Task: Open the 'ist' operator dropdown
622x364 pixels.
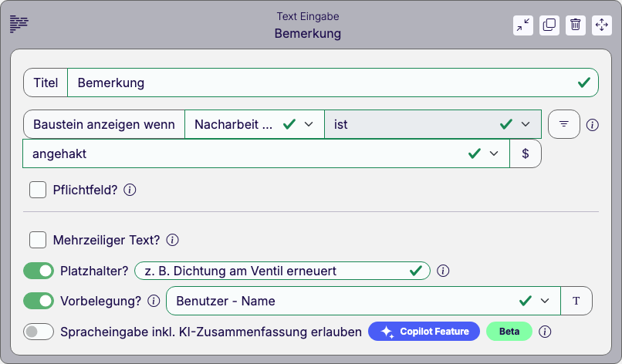Action: tap(433, 124)
